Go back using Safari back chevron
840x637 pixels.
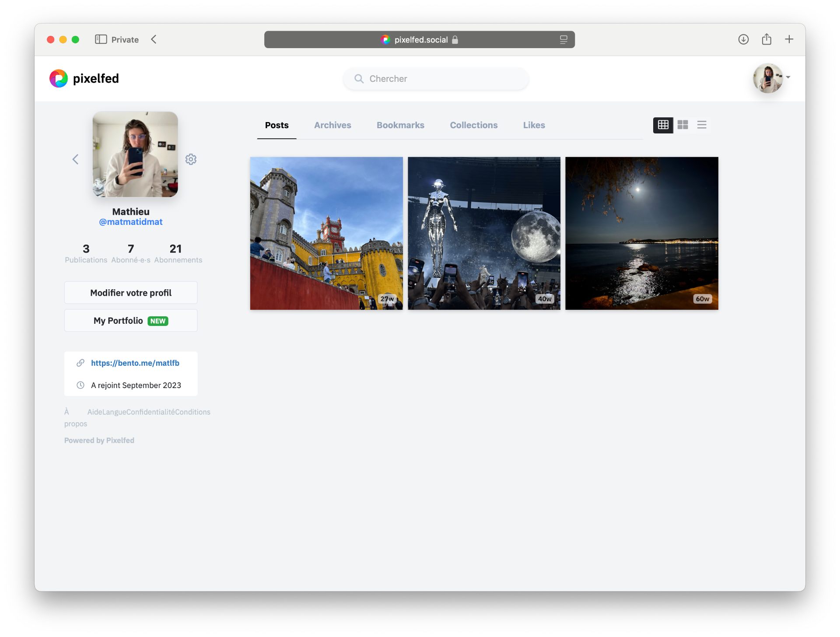pyautogui.click(x=154, y=39)
